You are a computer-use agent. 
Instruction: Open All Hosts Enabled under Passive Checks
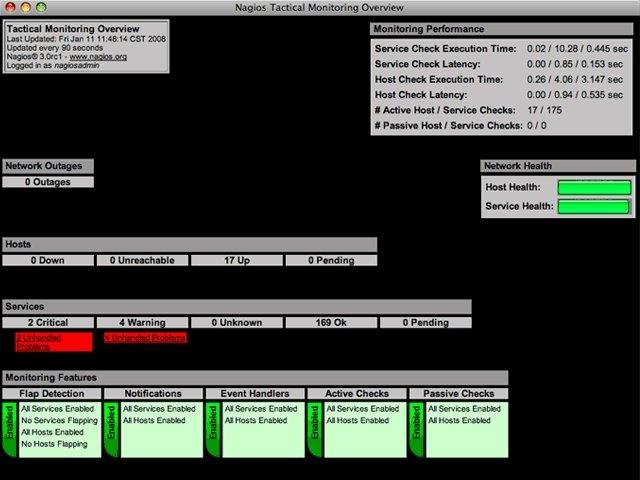click(459, 420)
